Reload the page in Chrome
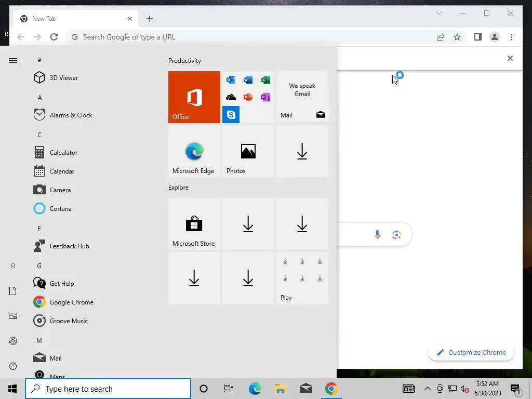This screenshot has width=532, height=399. (54, 37)
